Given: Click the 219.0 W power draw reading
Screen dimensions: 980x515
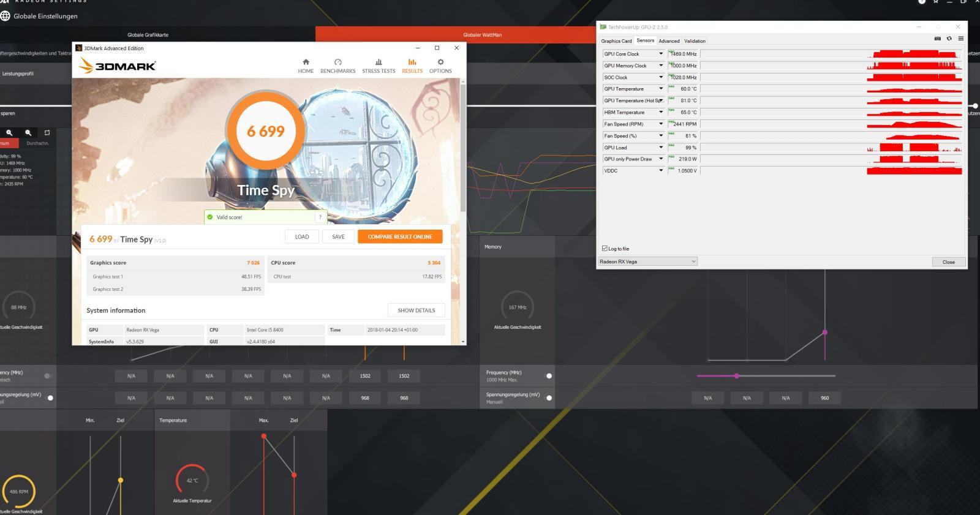Looking at the screenshot, I should pos(687,159).
